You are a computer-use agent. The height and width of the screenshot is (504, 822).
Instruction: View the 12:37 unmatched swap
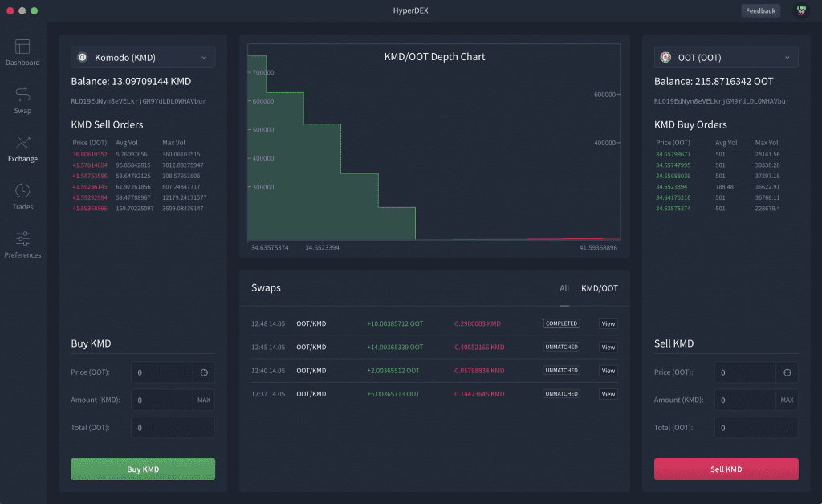click(x=608, y=394)
